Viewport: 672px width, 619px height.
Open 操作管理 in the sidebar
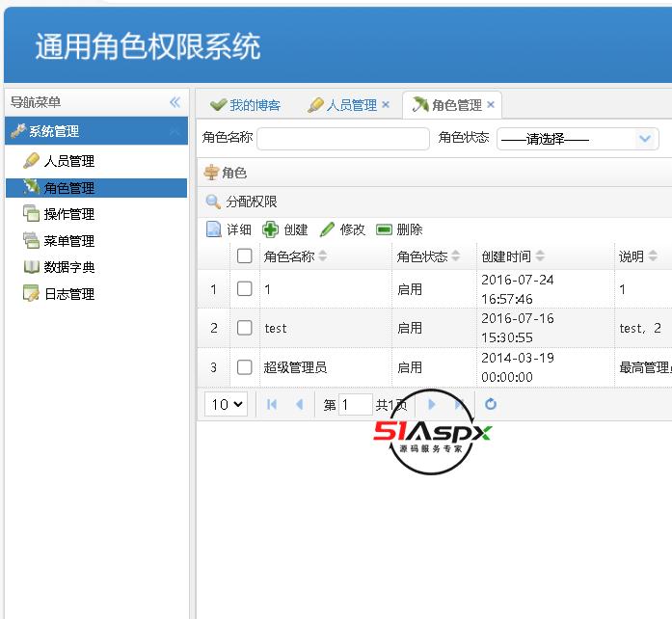[x=68, y=214]
